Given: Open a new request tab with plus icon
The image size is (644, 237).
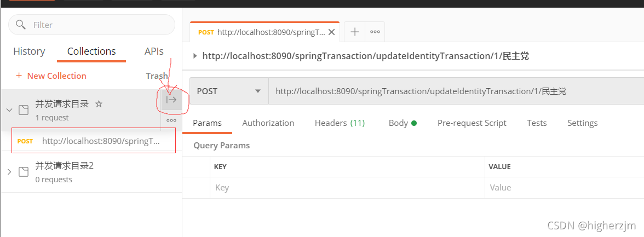Looking at the screenshot, I should pos(354,32).
